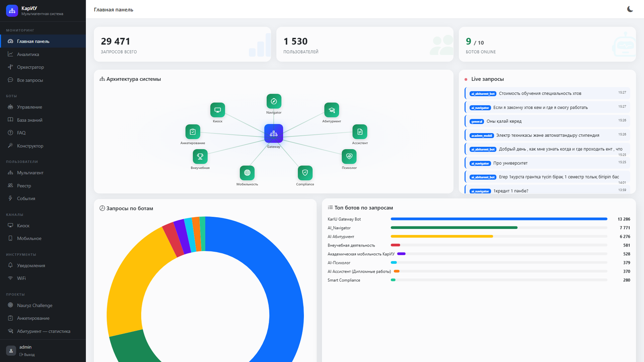The width and height of the screenshot is (644, 362).
Task: Open the Абитуриент graduation cap node
Action: click(x=332, y=110)
